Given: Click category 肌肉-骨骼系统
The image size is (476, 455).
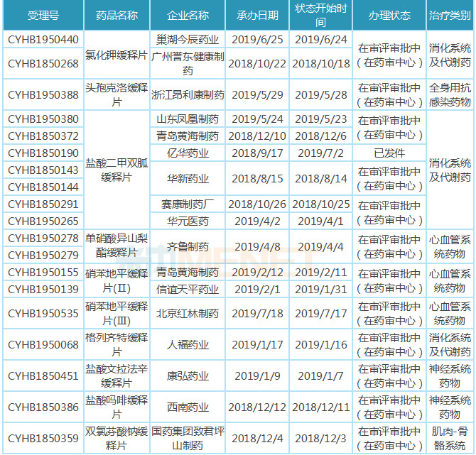Looking at the screenshot, I should pyautogui.click(x=450, y=438).
